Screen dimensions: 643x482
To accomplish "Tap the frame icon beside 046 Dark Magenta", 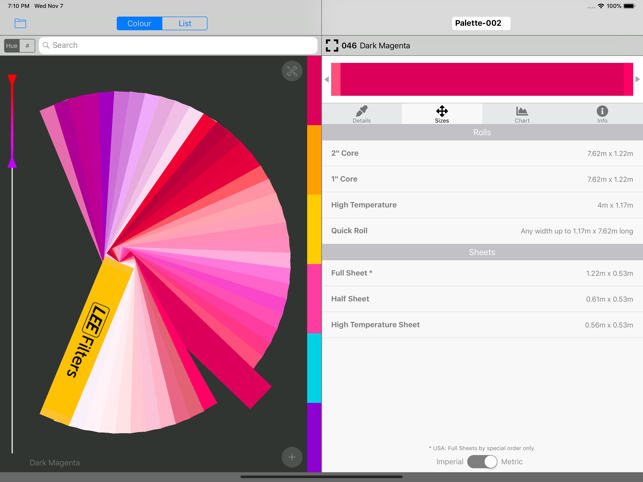I will pyautogui.click(x=332, y=46).
